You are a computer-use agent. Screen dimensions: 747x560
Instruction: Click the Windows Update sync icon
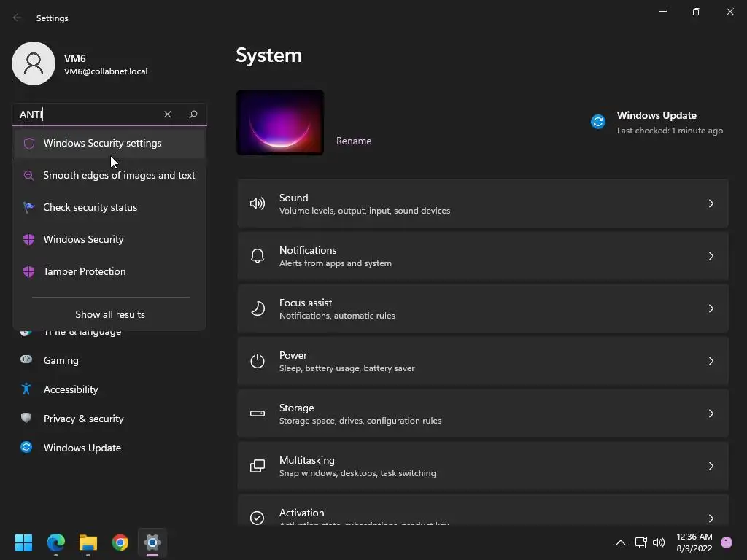point(598,122)
